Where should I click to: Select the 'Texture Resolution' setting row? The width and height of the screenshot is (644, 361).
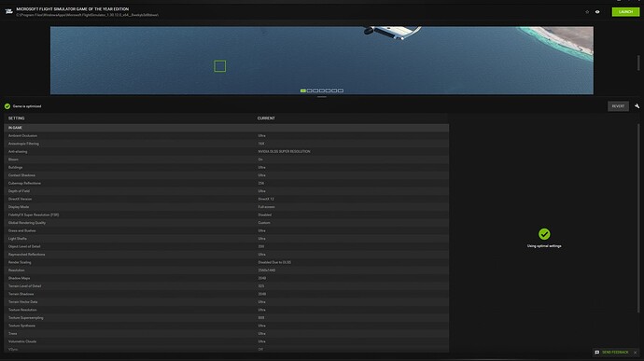click(226, 310)
